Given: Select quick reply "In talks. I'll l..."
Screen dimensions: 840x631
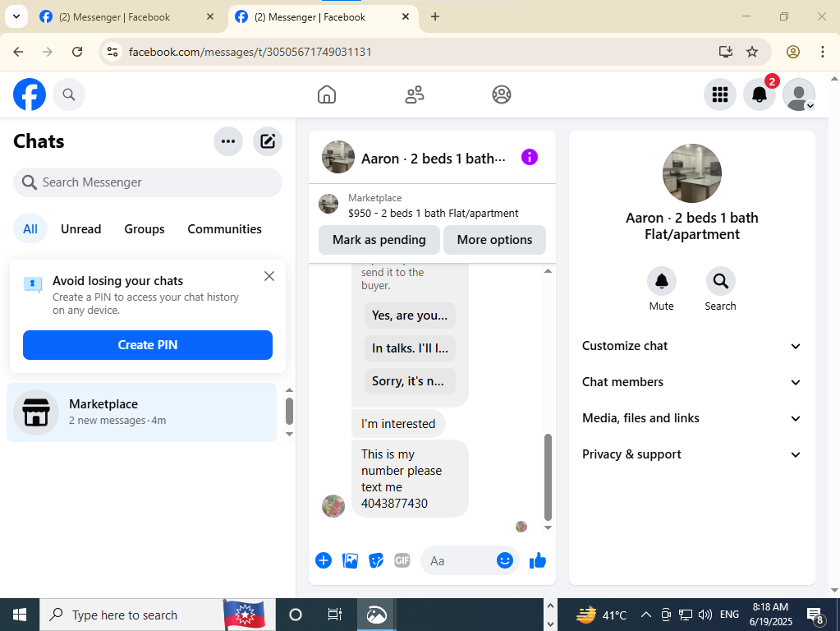Looking at the screenshot, I should click(x=410, y=348).
